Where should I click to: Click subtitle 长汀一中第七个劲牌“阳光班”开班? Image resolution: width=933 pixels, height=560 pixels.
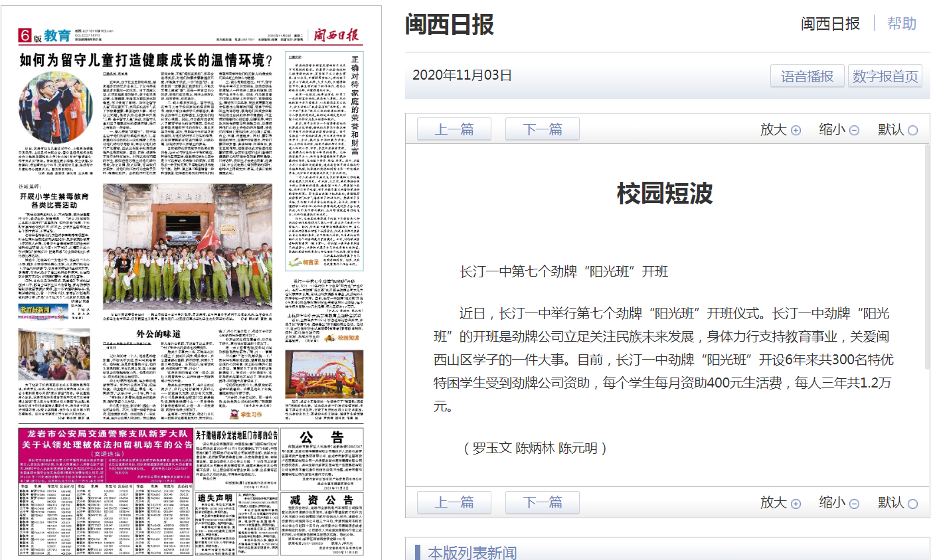[x=564, y=271]
